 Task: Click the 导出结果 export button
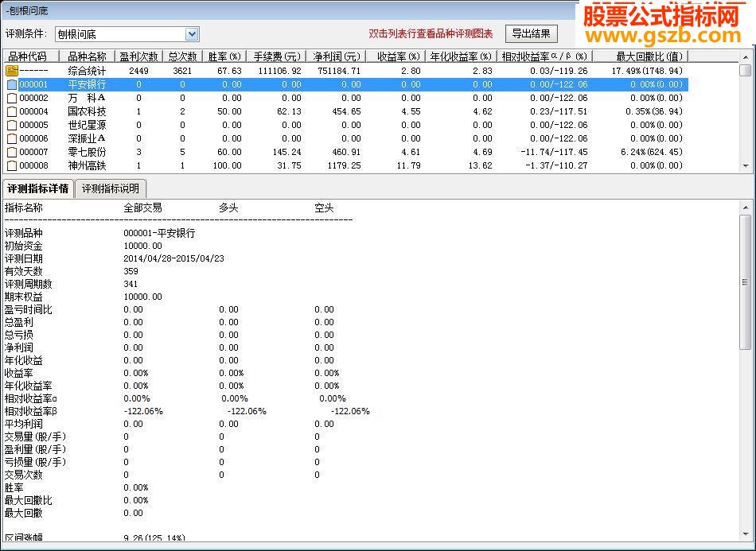click(x=531, y=33)
